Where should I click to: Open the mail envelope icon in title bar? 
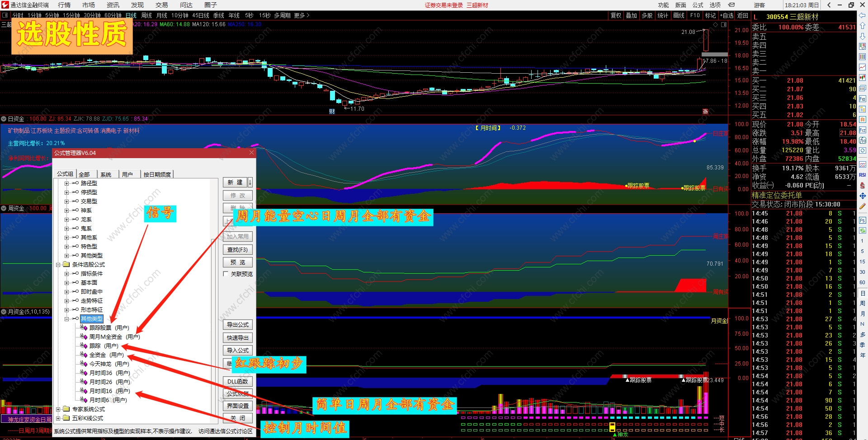point(731,5)
